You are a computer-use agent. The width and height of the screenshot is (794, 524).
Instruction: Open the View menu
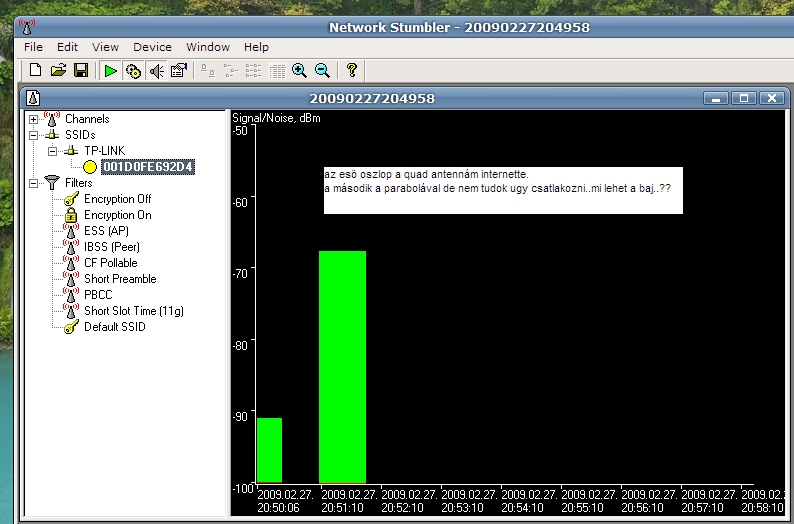tap(105, 47)
